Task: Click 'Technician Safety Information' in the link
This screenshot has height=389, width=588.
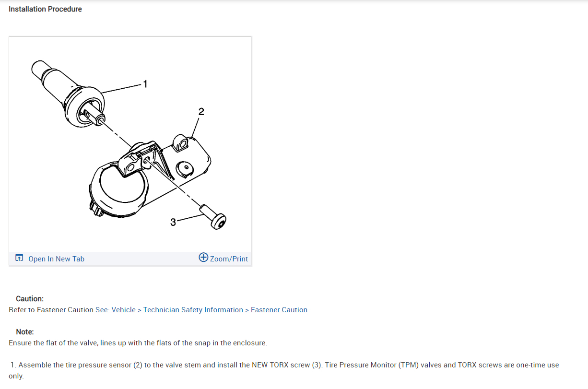Action: click(193, 310)
